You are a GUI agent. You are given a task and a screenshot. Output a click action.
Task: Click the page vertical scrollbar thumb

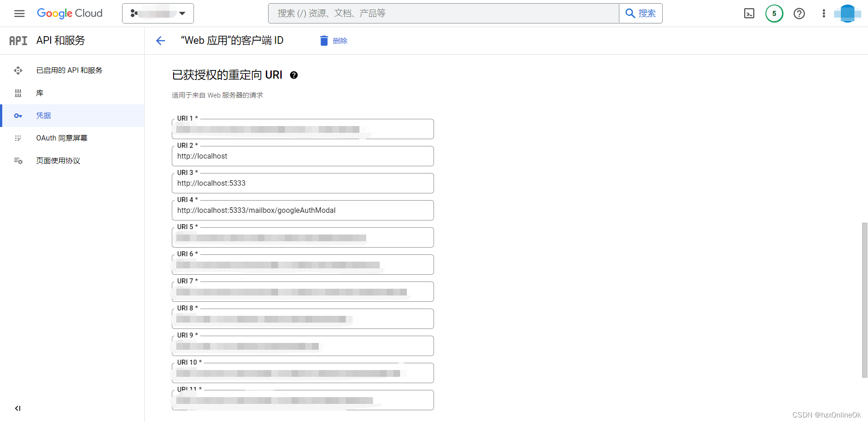click(864, 300)
